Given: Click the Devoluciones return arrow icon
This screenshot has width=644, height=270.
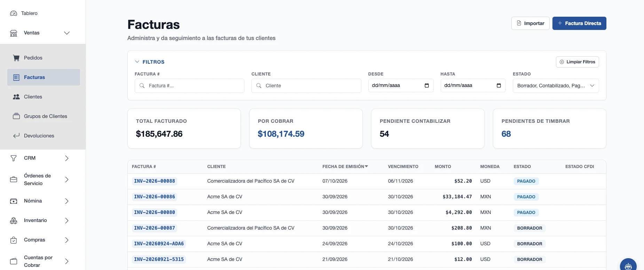Looking at the screenshot, I should click(x=16, y=136).
